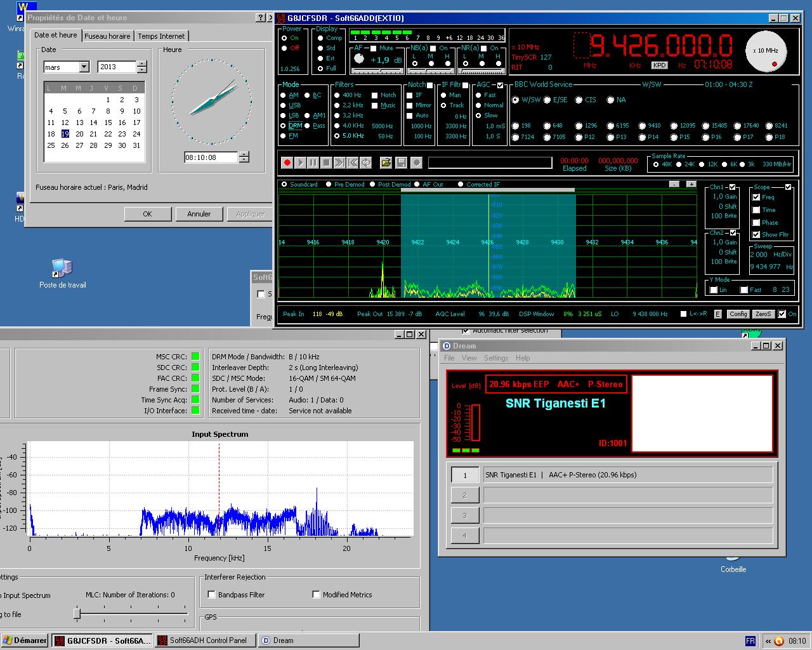Skip back to start in the G8JCFSDR recorder

point(353,163)
